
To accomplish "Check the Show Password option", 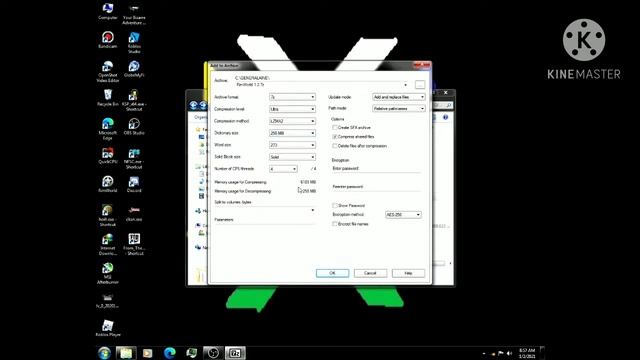I will 335,205.
